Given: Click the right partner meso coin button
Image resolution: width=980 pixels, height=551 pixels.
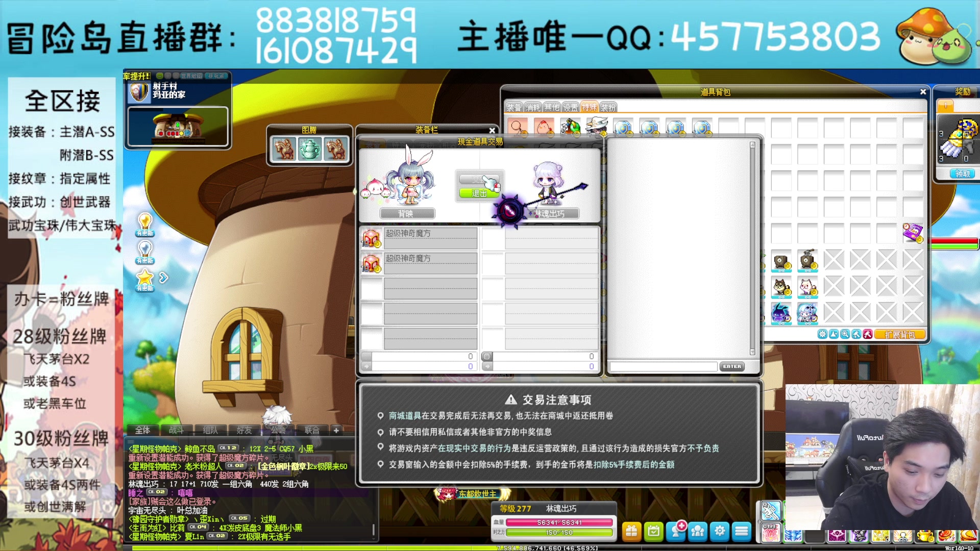Looking at the screenshot, I should pos(487,357).
